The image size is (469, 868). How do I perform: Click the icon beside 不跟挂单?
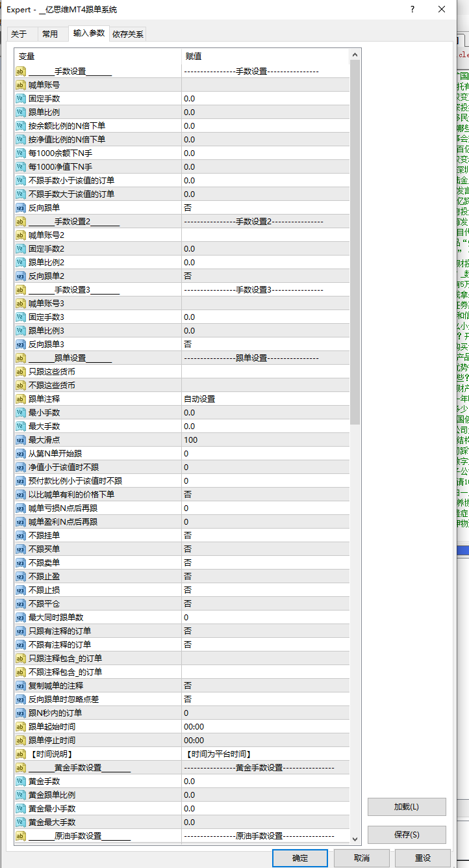pyautogui.click(x=21, y=536)
